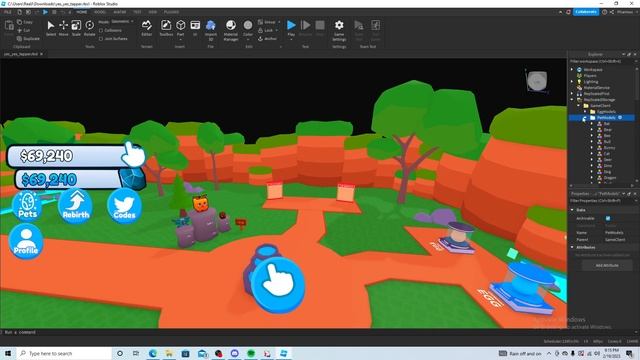The width and height of the screenshot is (640, 360).
Task: Click the Lock tool in Edit section
Action: (266, 30)
